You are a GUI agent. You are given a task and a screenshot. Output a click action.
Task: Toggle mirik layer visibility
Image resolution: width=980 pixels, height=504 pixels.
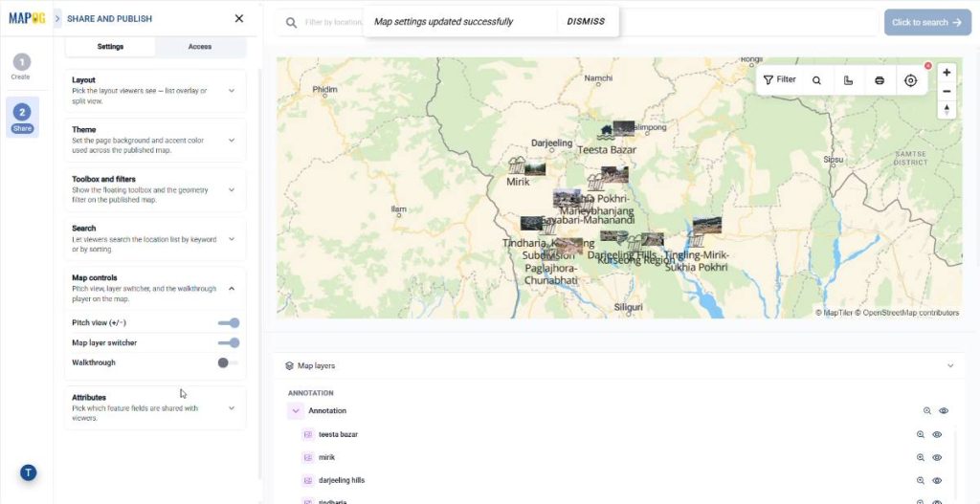[937, 458]
